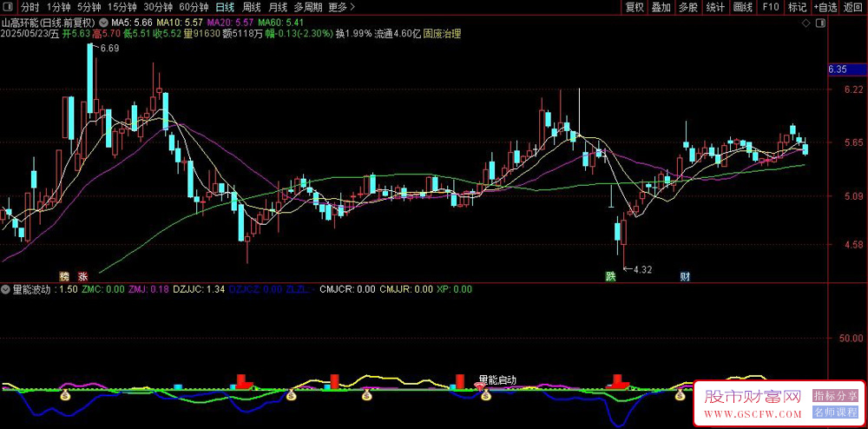Expand the 量能波动 indicator dropdown circle

(5, 289)
